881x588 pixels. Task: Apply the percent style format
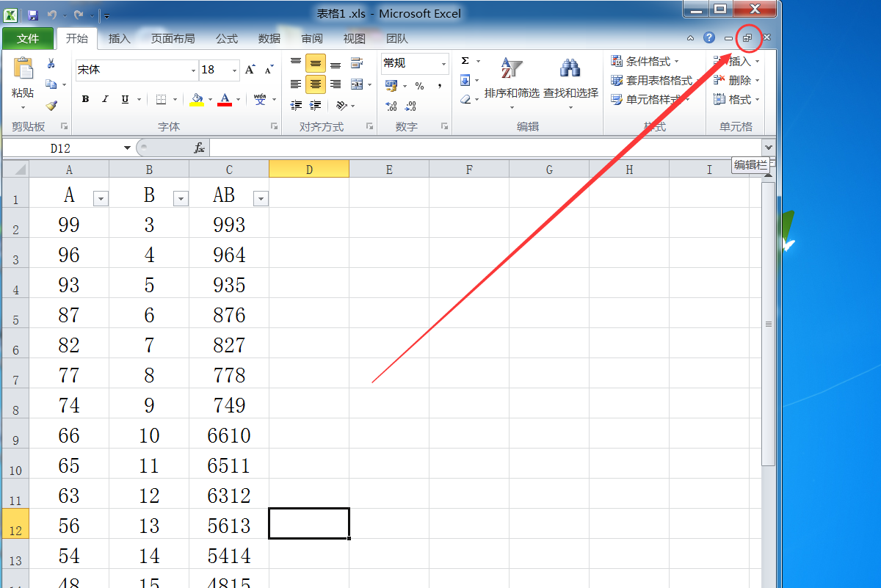coord(419,86)
